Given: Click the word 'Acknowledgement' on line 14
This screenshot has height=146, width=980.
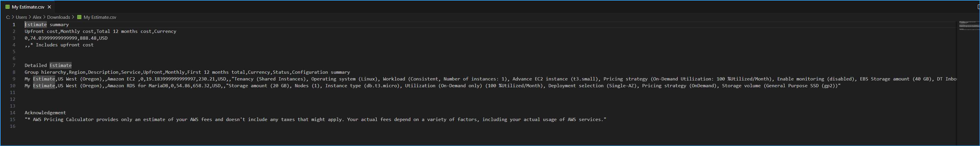Looking at the screenshot, I should tap(45, 113).
